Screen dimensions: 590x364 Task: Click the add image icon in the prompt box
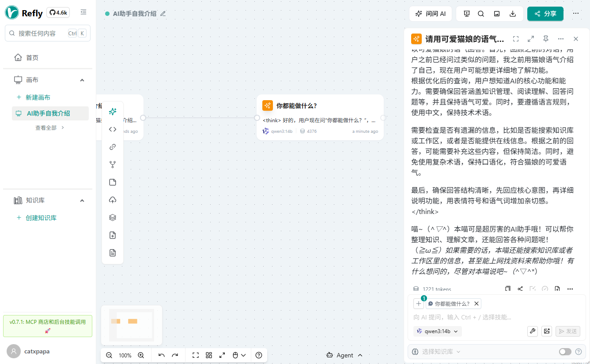(x=547, y=331)
